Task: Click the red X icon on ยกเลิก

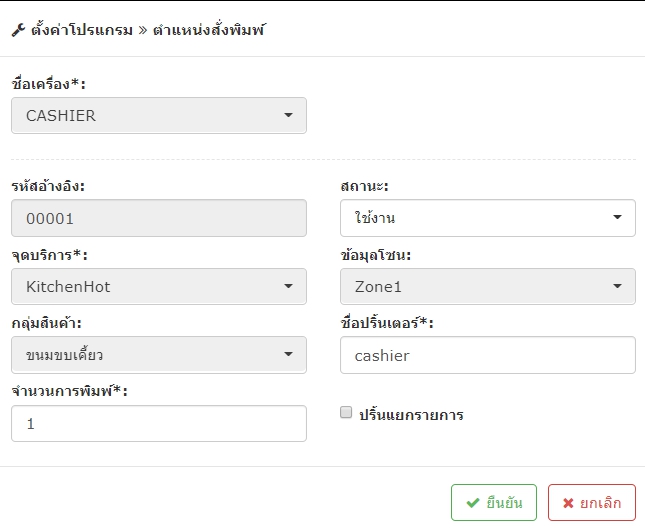Action: point(568,503)
